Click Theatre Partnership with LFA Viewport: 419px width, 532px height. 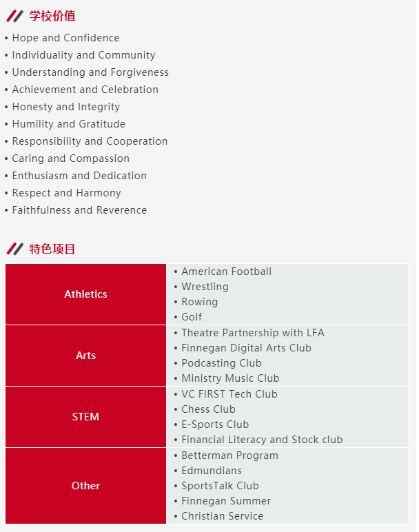(252, 333)
